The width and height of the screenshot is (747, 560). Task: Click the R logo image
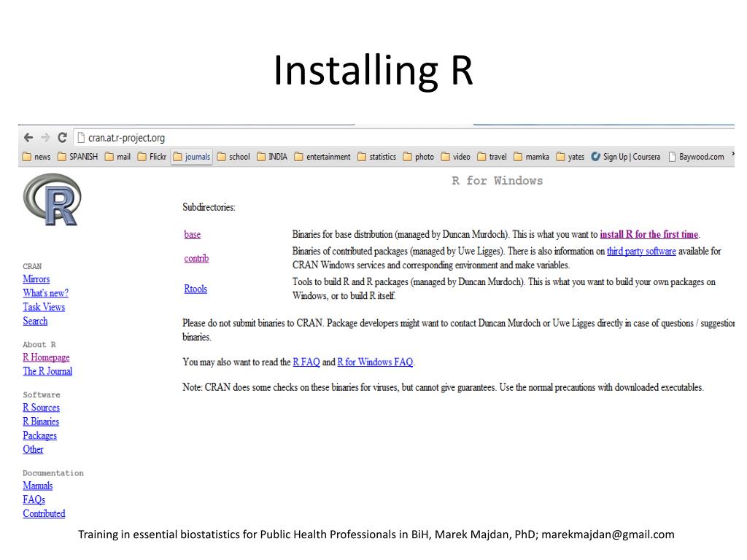point(52,200)
